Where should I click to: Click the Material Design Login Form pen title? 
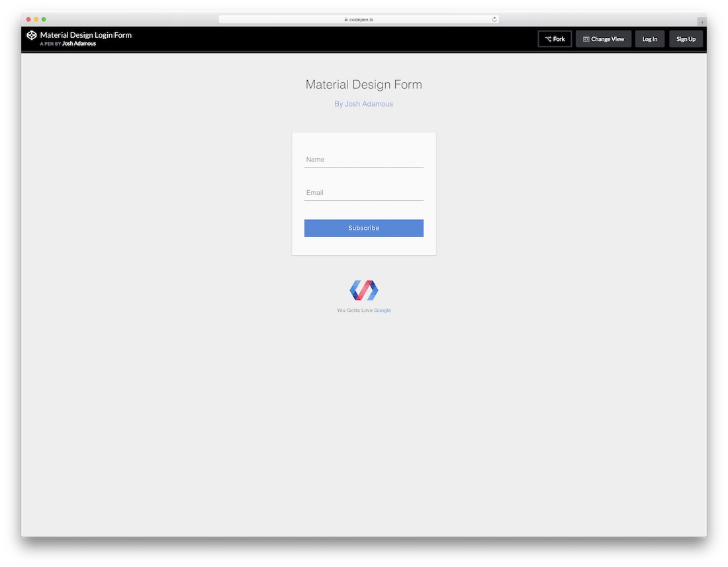84,34
